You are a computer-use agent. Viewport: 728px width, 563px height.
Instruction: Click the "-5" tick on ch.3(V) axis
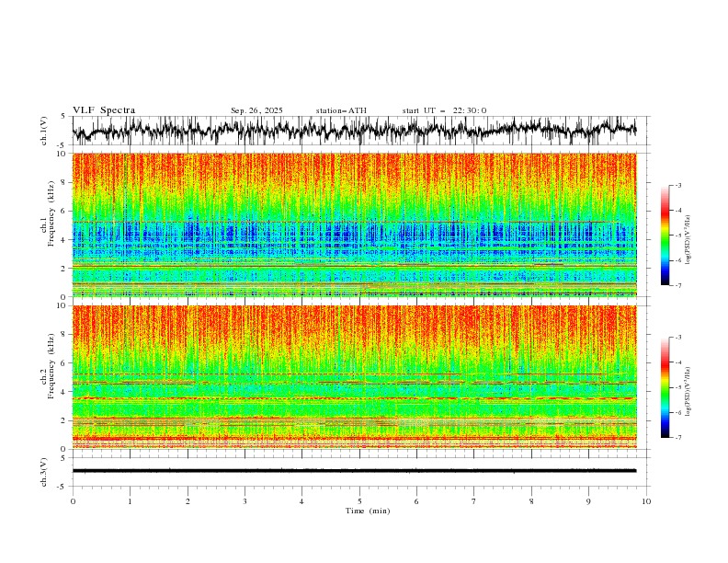62,487
